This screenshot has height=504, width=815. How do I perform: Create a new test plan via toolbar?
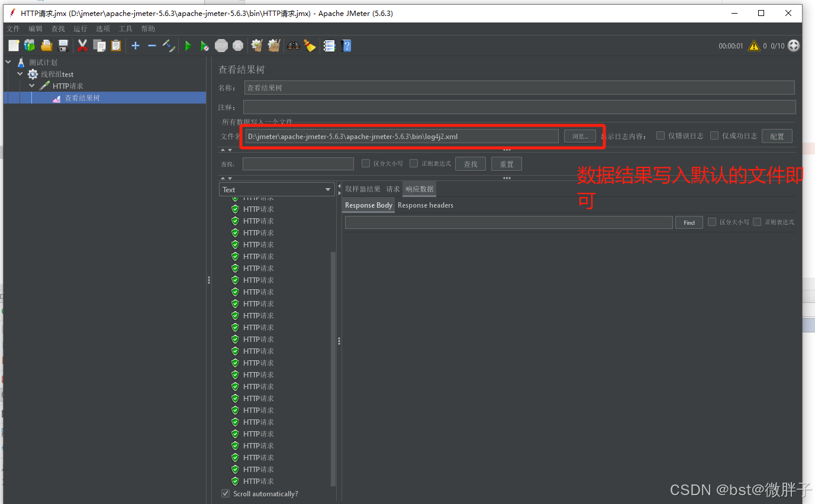point(14,46)
